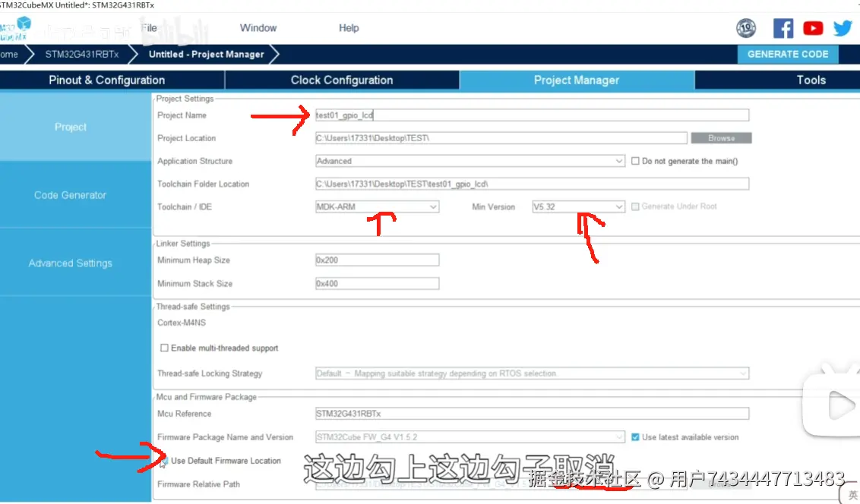860x504 pixels.
Task: Click the GENERATE CODE button
Action: [788, 54]
